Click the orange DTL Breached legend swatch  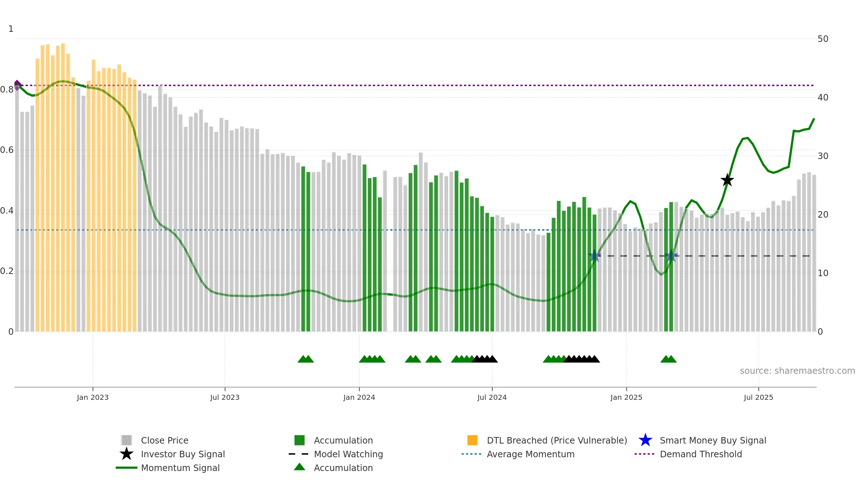pyautogui.click(x=472, y=440)
